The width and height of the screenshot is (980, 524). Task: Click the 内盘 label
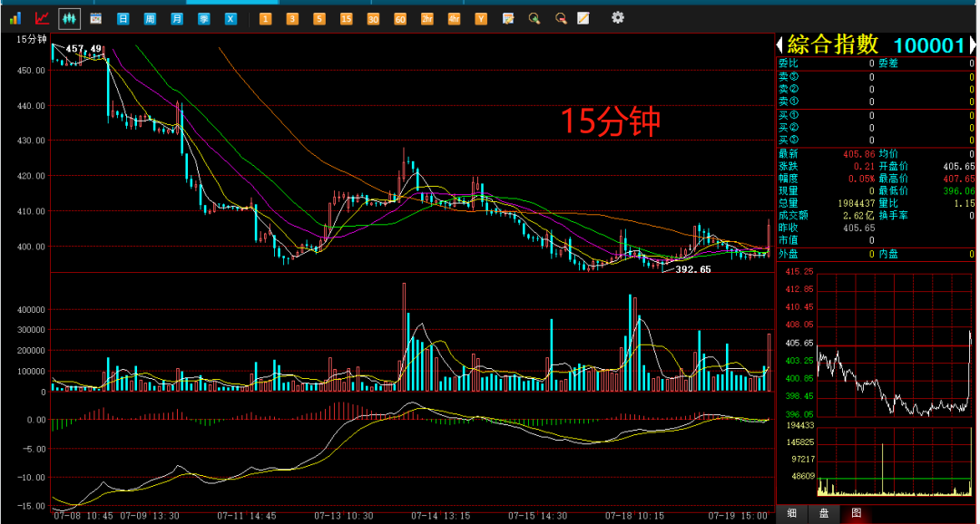[x=888, y=254]
